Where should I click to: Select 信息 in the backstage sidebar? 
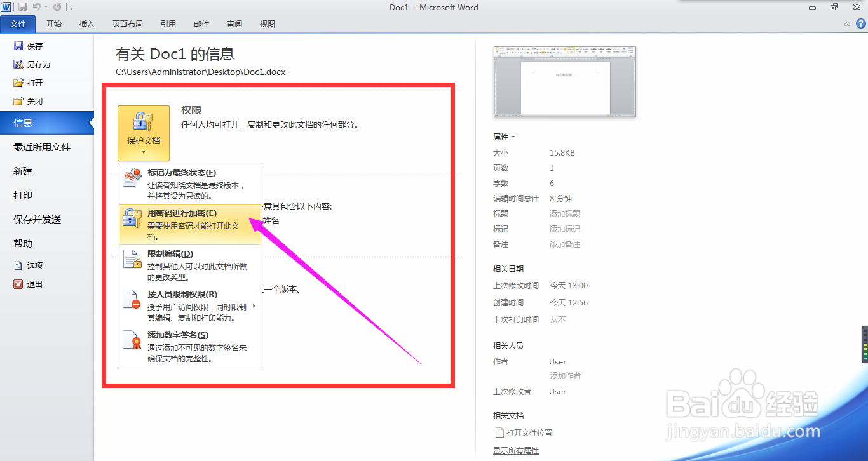click(x=47, y=123)
